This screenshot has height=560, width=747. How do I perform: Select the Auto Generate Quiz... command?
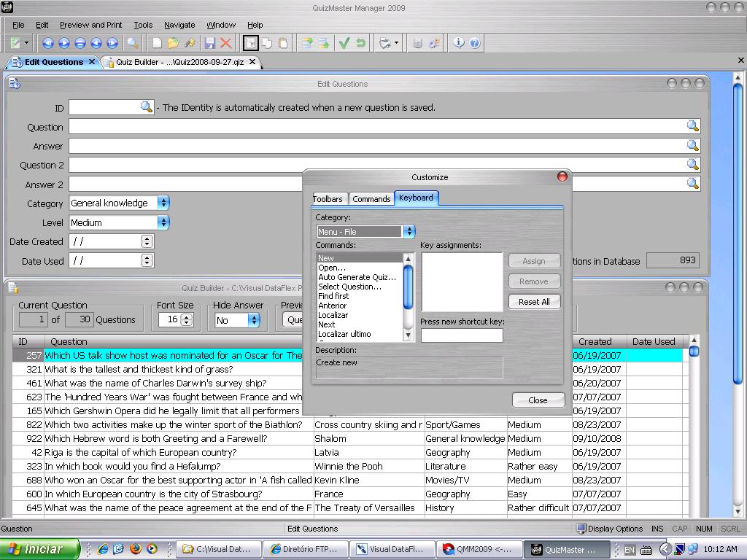click(357, 277)
